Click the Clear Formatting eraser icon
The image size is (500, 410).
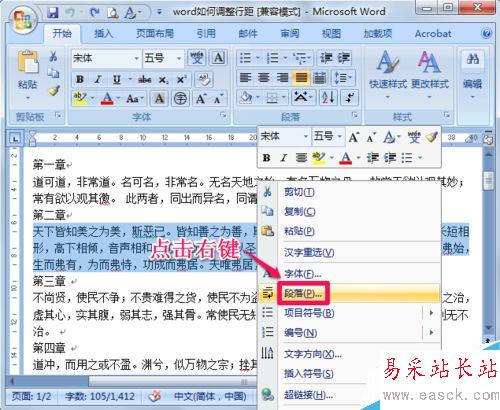pyautogui.click(x=204, y=79)
